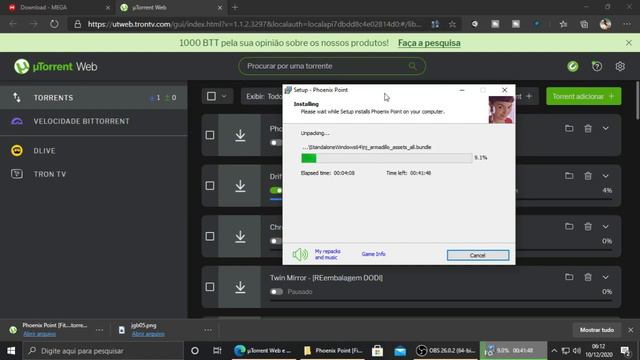Open the uTorrent Web settings gear
The height and width of the screenshot is (360, 640).
tap(620, 66)
